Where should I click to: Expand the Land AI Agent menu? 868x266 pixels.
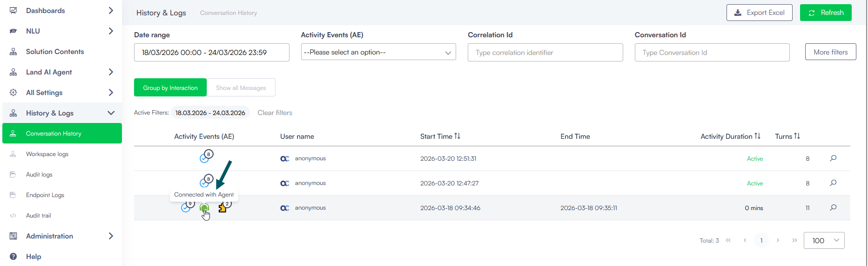(x=111, y=72)
